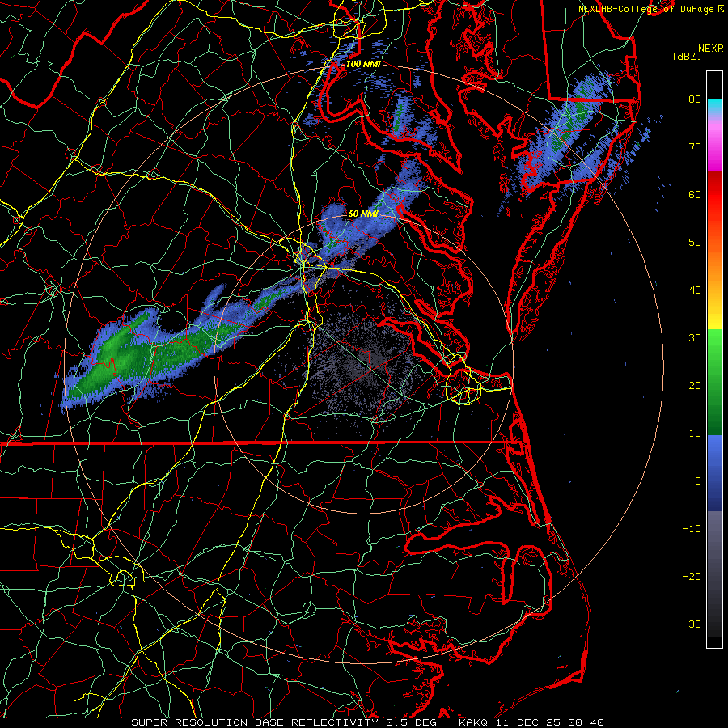This screenshot has height=728, width=728.
Task: Click the -10 dBZ scale value
Action: 692,529
